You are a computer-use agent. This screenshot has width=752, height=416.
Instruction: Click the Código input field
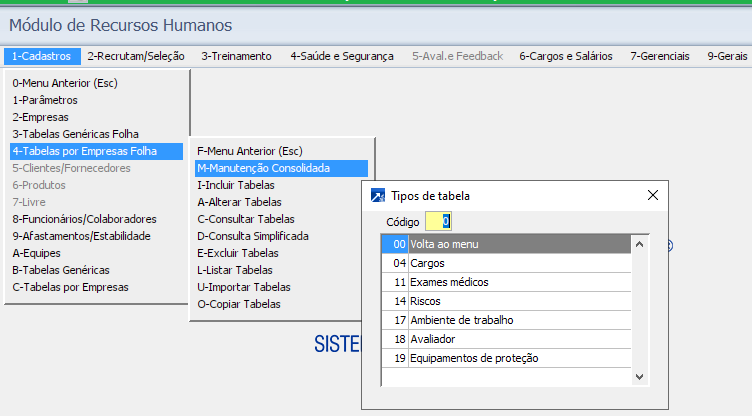pyautogui.click(x=439, y=221)
